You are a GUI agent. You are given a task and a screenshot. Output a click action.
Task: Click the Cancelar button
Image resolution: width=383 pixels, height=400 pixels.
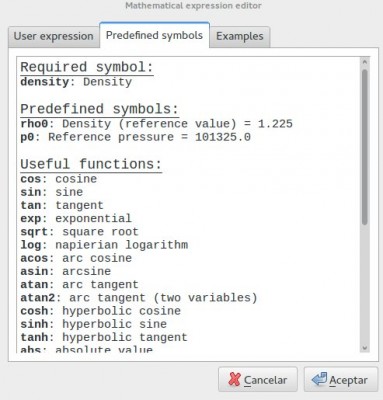pos(258,380)
